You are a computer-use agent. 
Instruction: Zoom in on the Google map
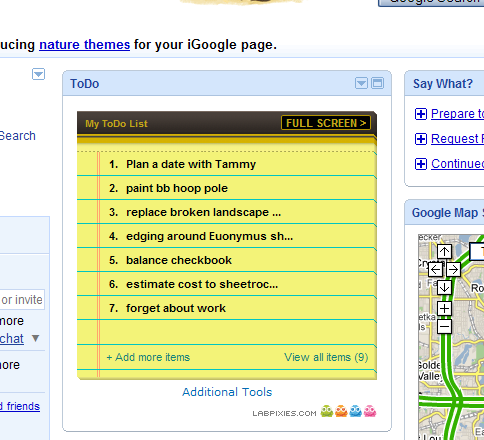[444, 308]
